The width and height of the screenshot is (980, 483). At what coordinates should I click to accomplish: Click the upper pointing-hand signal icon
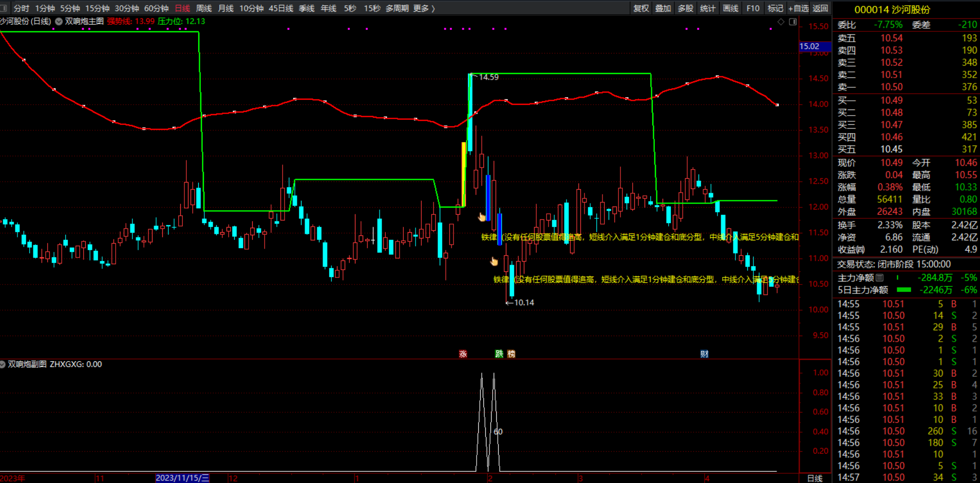pos(482,217)
